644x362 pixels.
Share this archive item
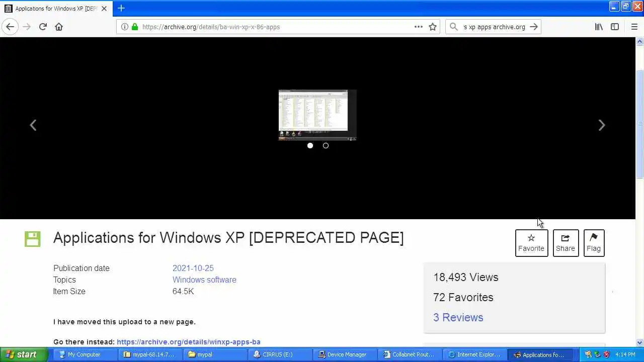tap(566, 243)
